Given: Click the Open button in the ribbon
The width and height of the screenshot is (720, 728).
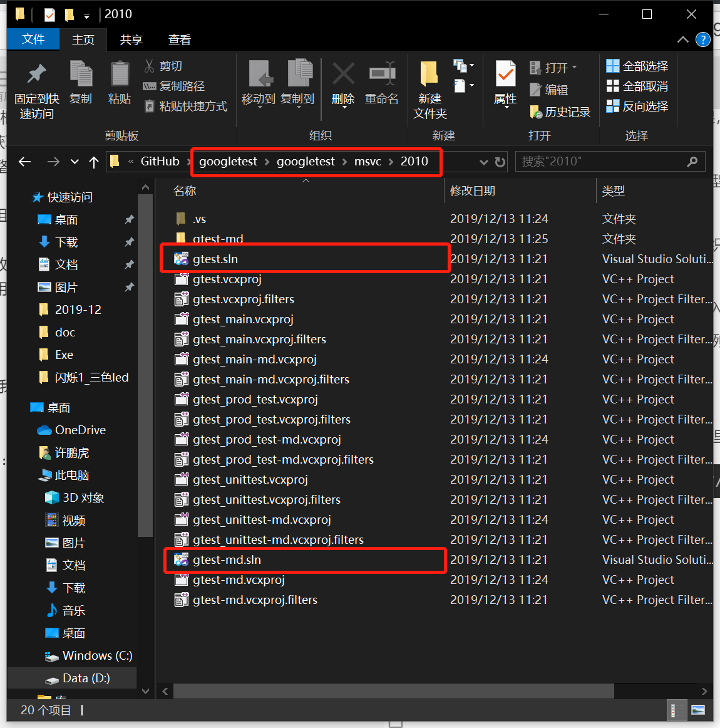Looking at the screenshot, I should coord(553,68).
